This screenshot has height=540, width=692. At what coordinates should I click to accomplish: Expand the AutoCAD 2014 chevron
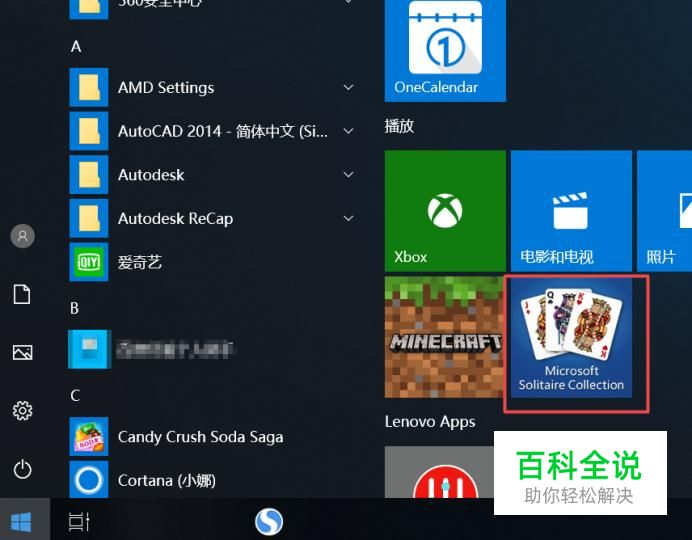click(x=349, y=131)
